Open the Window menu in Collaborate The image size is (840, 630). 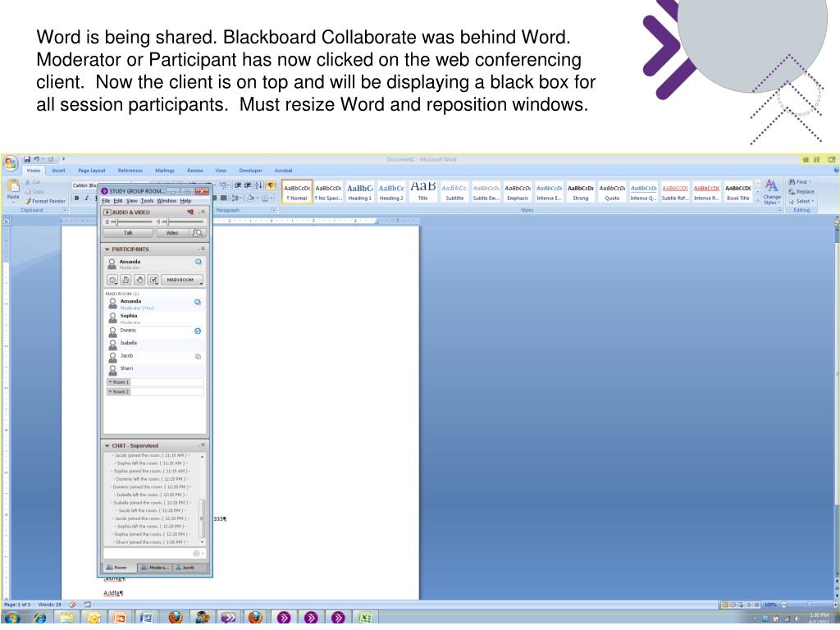pyautogui.click(x=166, y=201)
